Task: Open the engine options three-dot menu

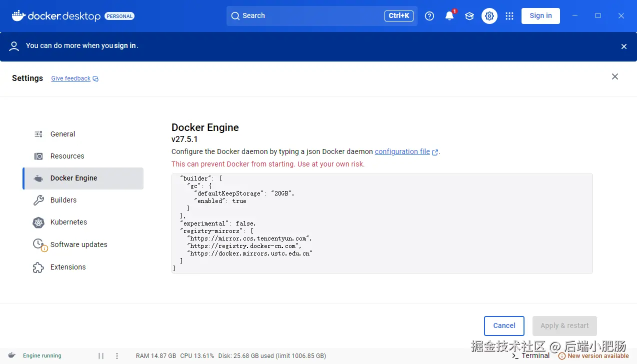Action: tap(117, 356)
